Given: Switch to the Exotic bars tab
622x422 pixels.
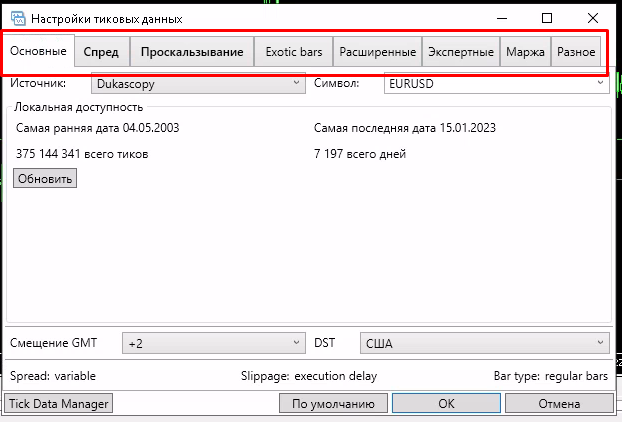Looking at the screenshot, I should 294,52.
